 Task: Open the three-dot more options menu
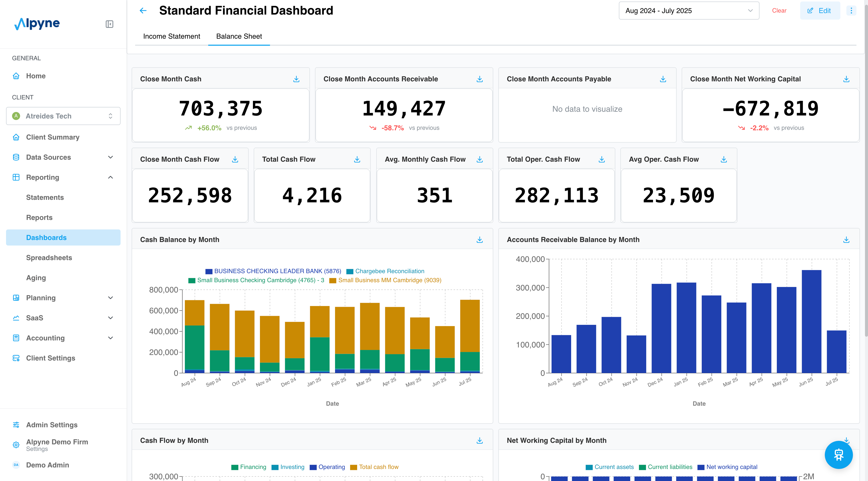(851, 11)
